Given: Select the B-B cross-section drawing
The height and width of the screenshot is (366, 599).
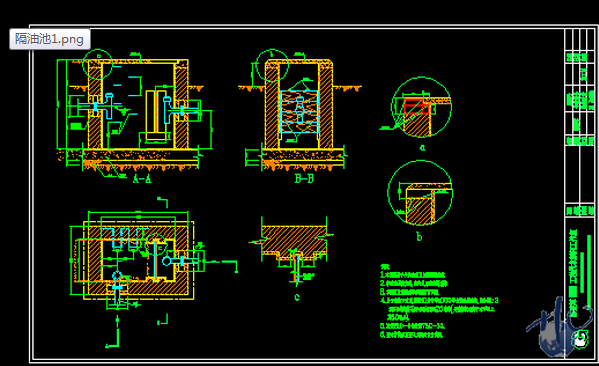Looking at the screenshot, I should (x=300, y=113).
